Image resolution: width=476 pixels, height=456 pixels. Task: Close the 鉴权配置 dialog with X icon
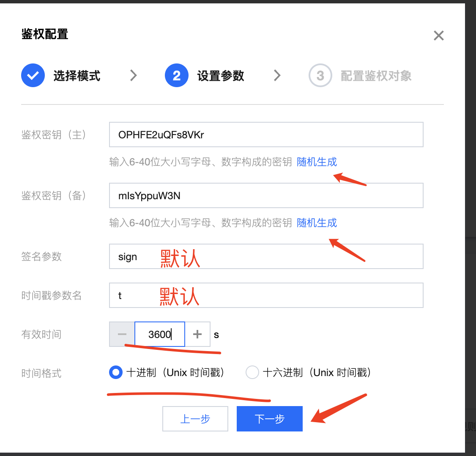tap(438, 36)
